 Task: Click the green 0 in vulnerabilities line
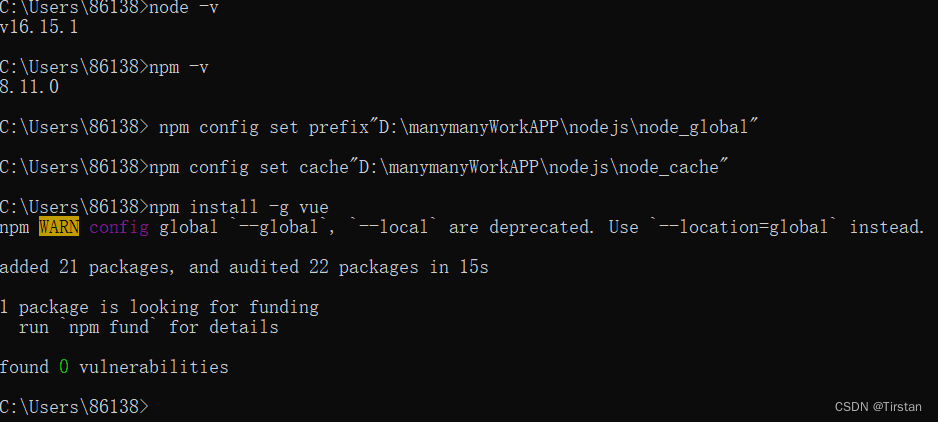point(64,368)
